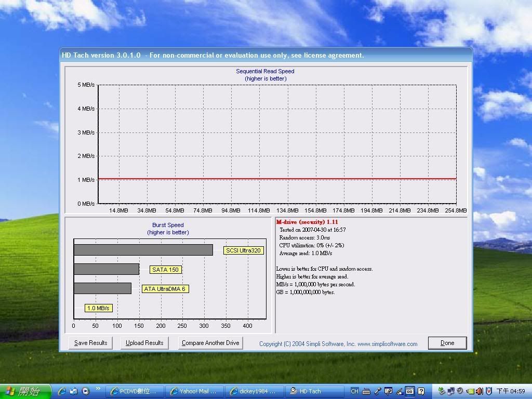
Task: Click the system clock showing 04:59
Action: (511, 391)
